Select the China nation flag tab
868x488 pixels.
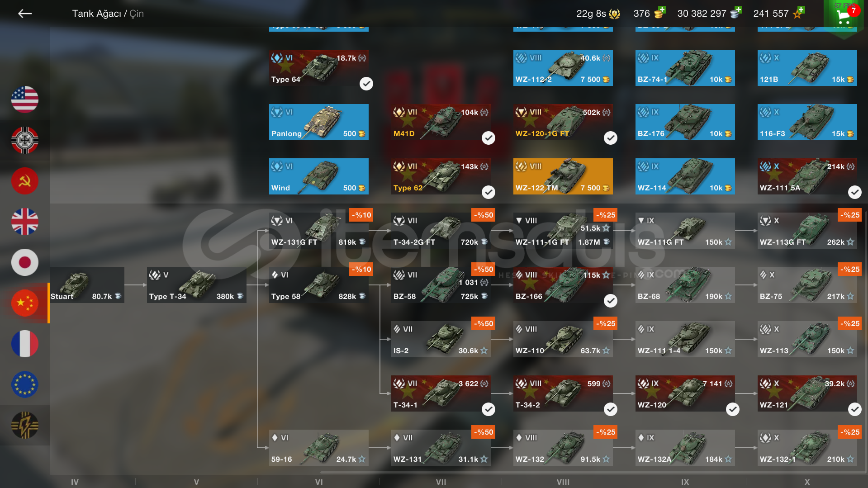click(x=25, y=303)
